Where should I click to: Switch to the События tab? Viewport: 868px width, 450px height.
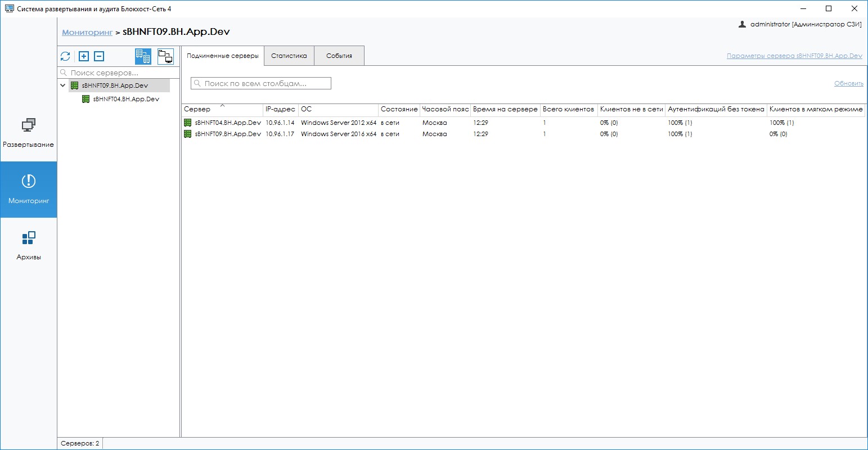coord(339,56)
